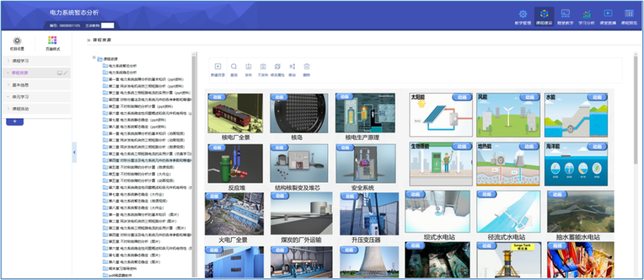This screenshot has width=644, height=280.
Task: Collapse the 课程资源 root tree node
Action: [x=94, y=59]
